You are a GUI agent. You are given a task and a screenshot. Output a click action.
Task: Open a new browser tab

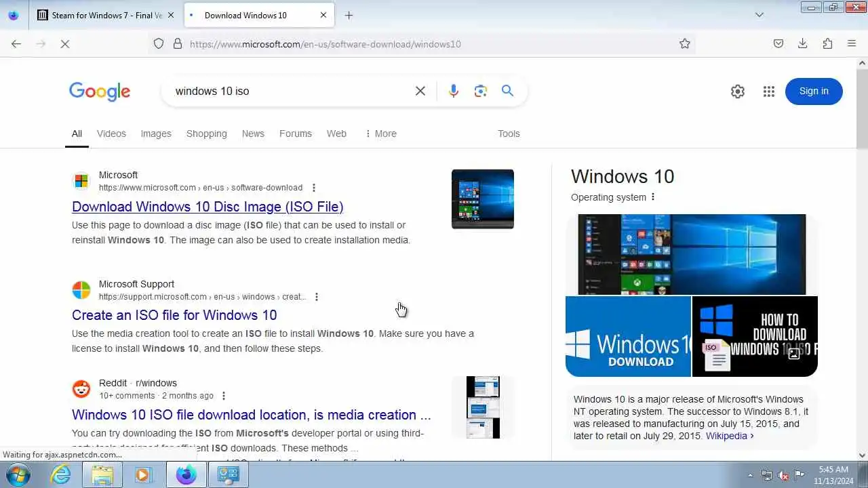349,15
